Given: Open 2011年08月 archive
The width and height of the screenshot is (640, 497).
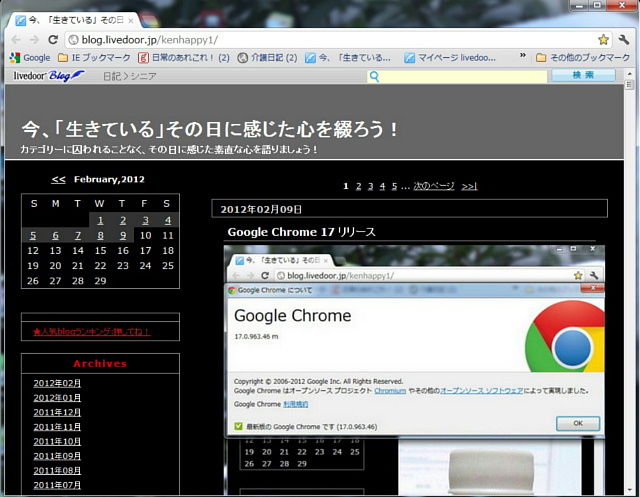Looking at the screenshot, I should 57,471.
